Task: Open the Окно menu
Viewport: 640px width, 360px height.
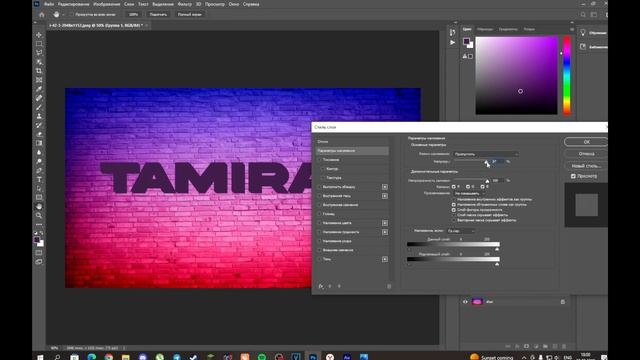Action: click(234, 4)
